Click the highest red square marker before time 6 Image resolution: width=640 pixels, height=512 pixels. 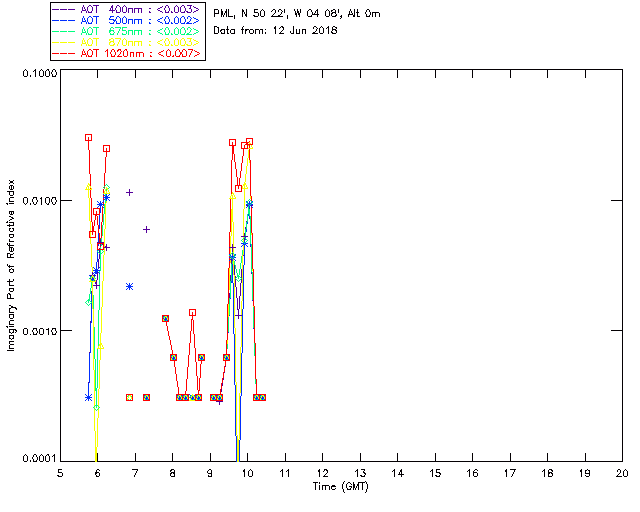click(x=88, y=138)
